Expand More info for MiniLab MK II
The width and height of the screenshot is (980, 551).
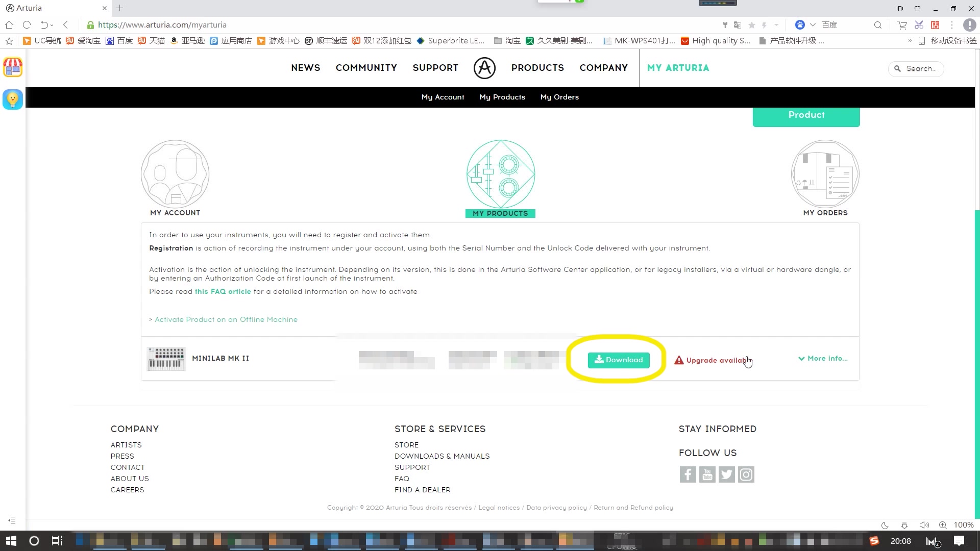(x=823, y=358)
